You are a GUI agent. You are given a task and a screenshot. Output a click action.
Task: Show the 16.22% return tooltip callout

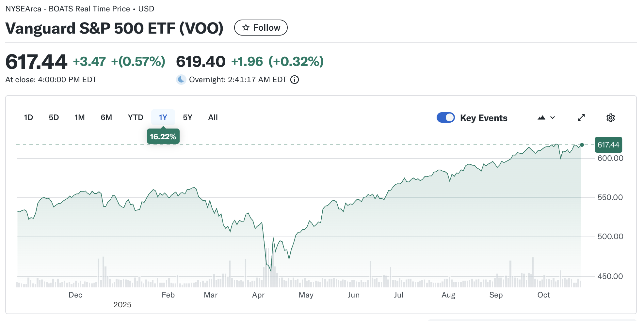tap(163, 136)
